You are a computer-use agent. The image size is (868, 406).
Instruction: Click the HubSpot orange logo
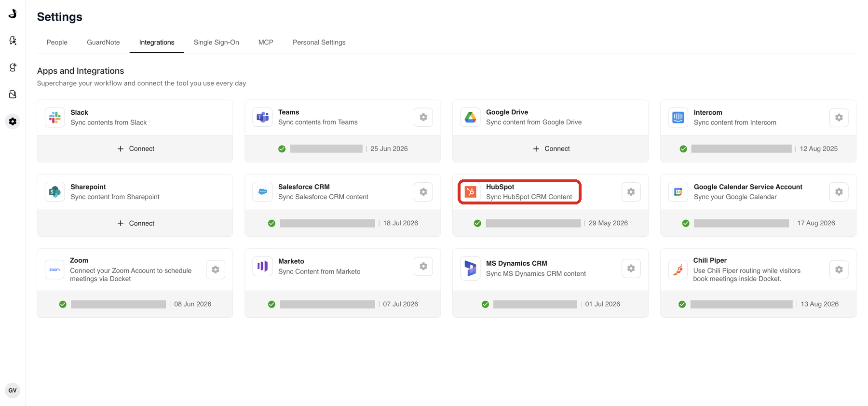[471, 192]
